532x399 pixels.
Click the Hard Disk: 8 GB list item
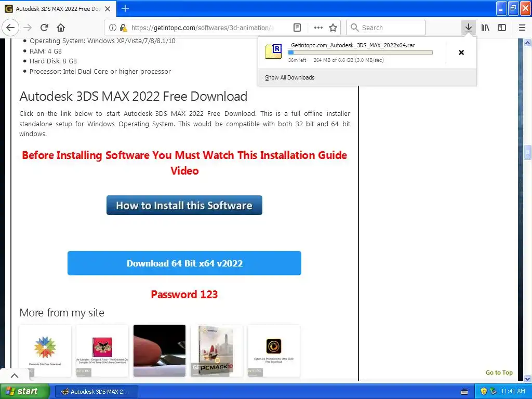point(53,61)
